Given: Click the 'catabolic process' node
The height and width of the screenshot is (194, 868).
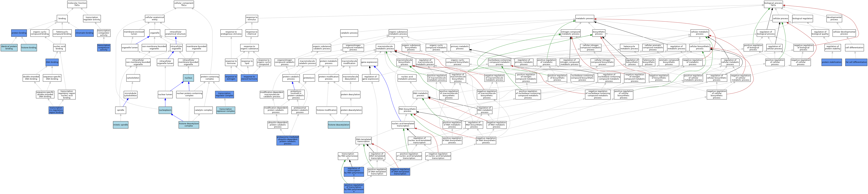Looking at the screenshot, I should 349,33.
